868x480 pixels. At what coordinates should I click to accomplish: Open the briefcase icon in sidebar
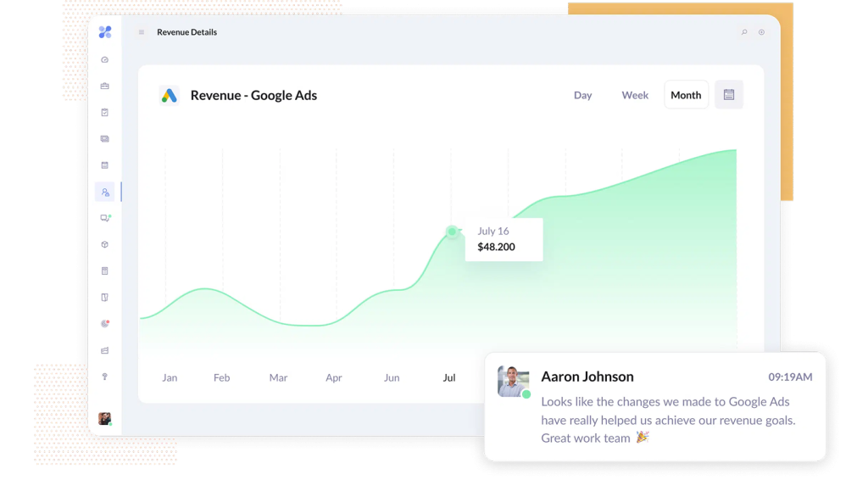[105, 86]
